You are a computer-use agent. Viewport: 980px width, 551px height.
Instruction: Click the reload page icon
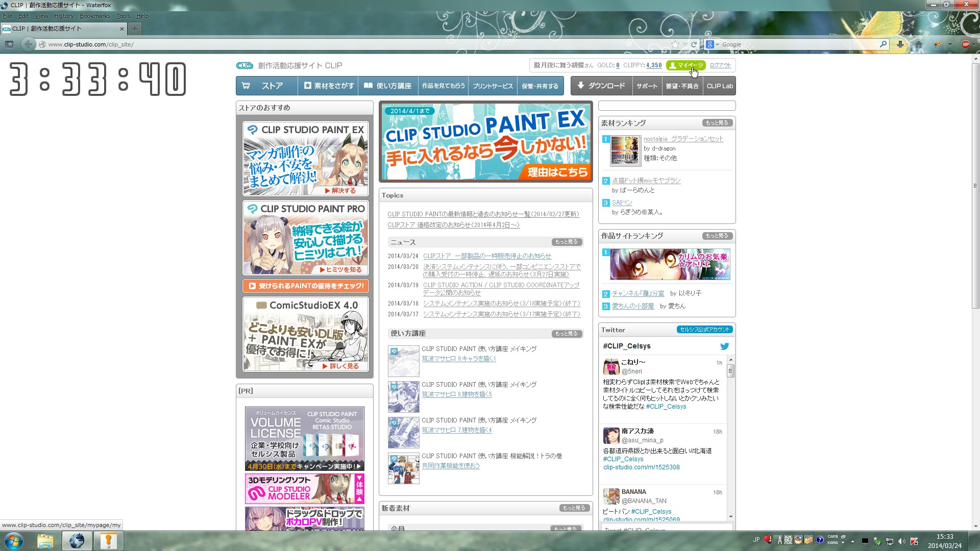coord(694,44)
